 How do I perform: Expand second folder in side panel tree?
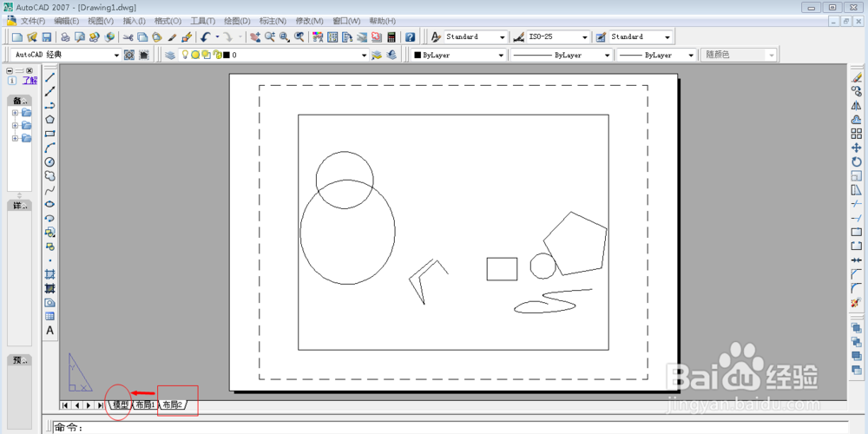coord(15,126)
